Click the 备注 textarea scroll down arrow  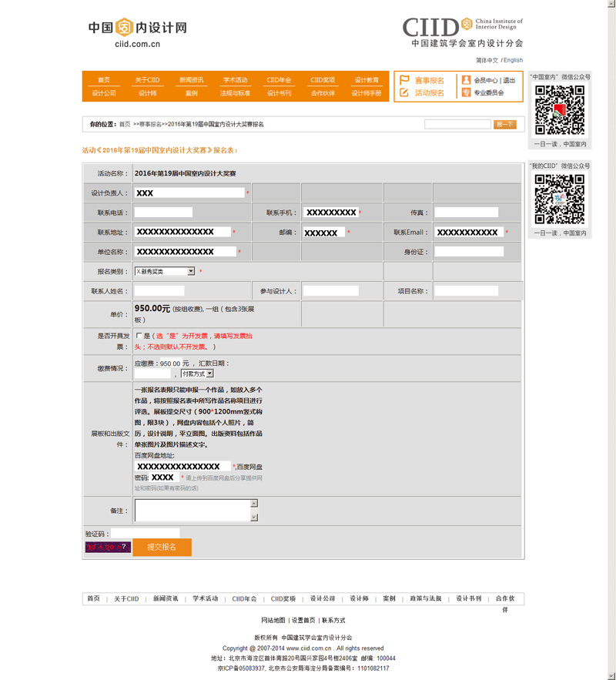point(253,518)
